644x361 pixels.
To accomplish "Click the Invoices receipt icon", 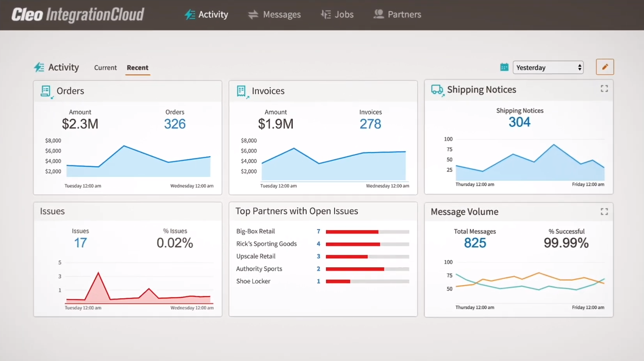I will 242,92.
